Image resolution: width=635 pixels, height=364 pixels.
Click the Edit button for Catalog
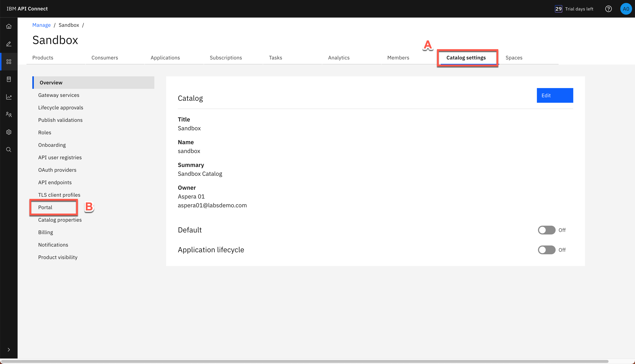[555, 95]
